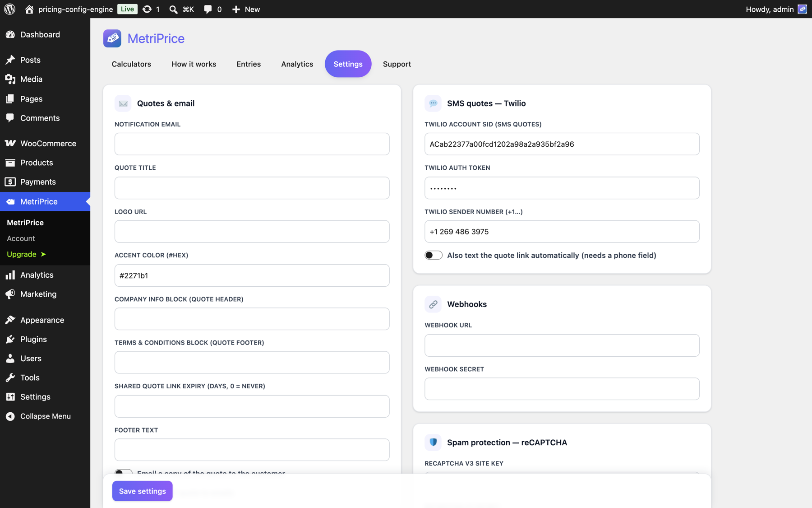
Task: Open the search command palette icon
Action: 173,9
